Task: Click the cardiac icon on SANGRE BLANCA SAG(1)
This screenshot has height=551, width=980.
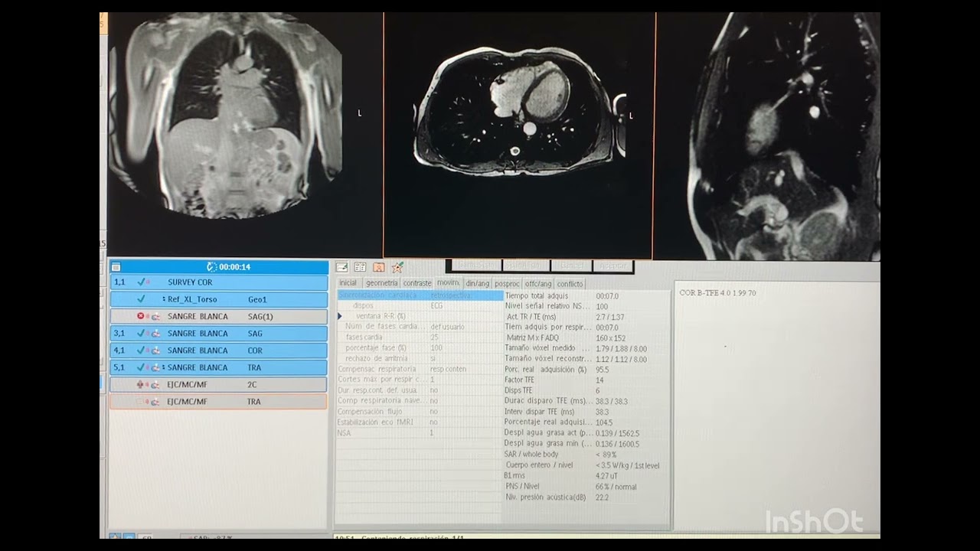Action: coord(155,316)
